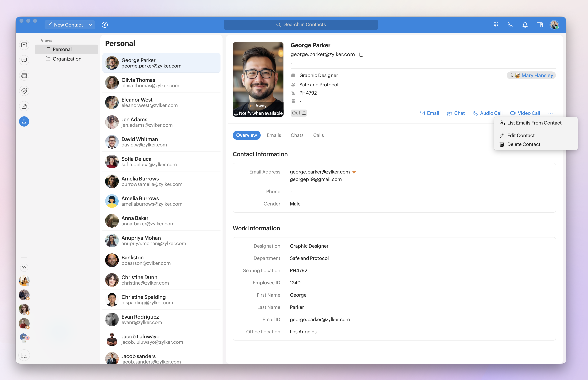Switch to the Emails tab
Image resolution: width=588 pixels, height=380 pixels.
click(x=274, y=135)
